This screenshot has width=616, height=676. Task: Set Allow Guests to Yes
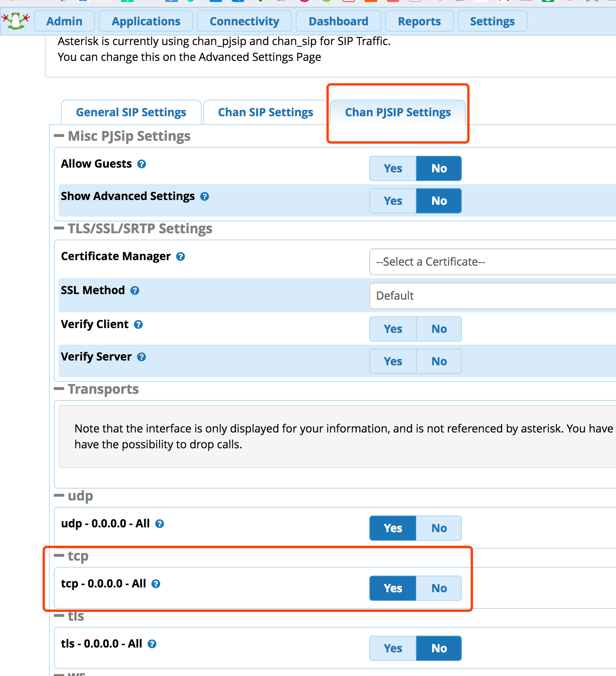[393, 168]
